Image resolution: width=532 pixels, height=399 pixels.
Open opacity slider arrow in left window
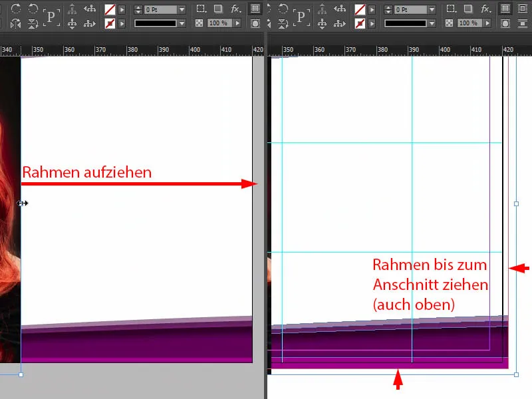(x=237, y=23)
